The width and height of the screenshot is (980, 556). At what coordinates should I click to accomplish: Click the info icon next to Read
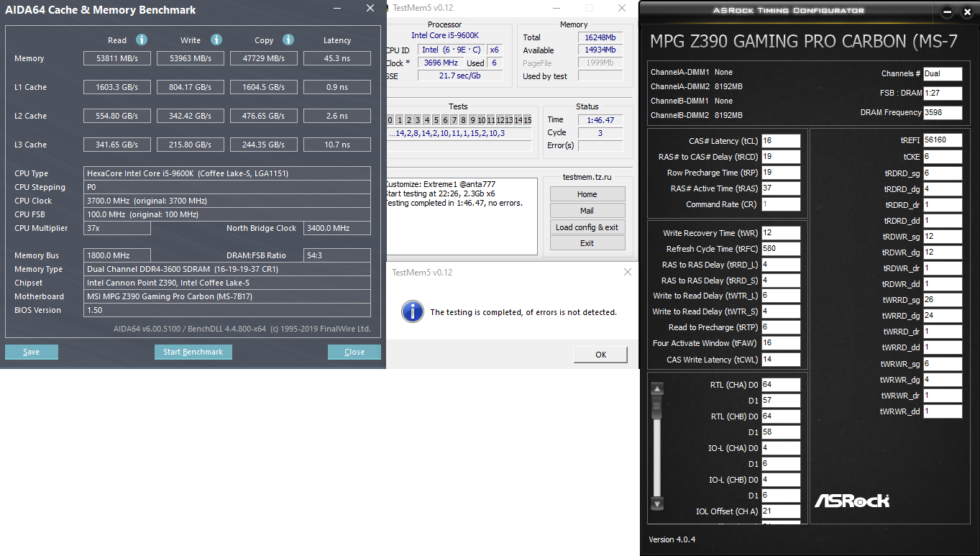[142, 40]
